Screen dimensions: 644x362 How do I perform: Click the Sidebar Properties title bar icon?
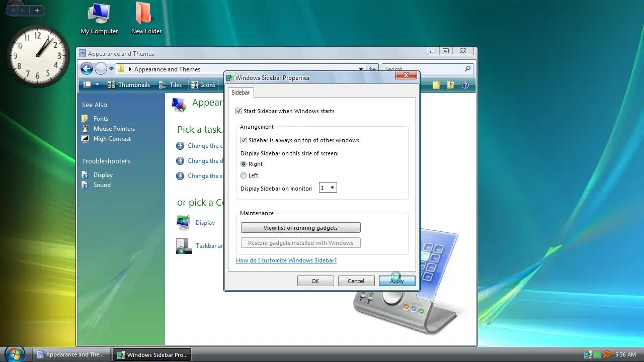(x=230, y=78)
